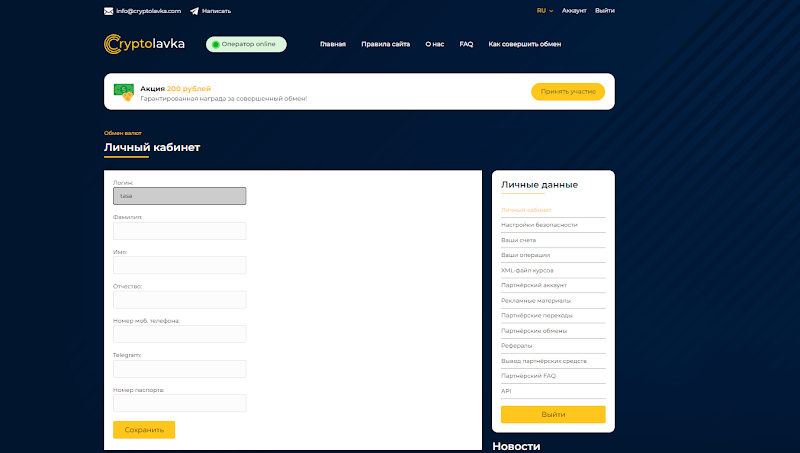Open the Главная menu item
The image size is (800, 453).
point(333,44)
